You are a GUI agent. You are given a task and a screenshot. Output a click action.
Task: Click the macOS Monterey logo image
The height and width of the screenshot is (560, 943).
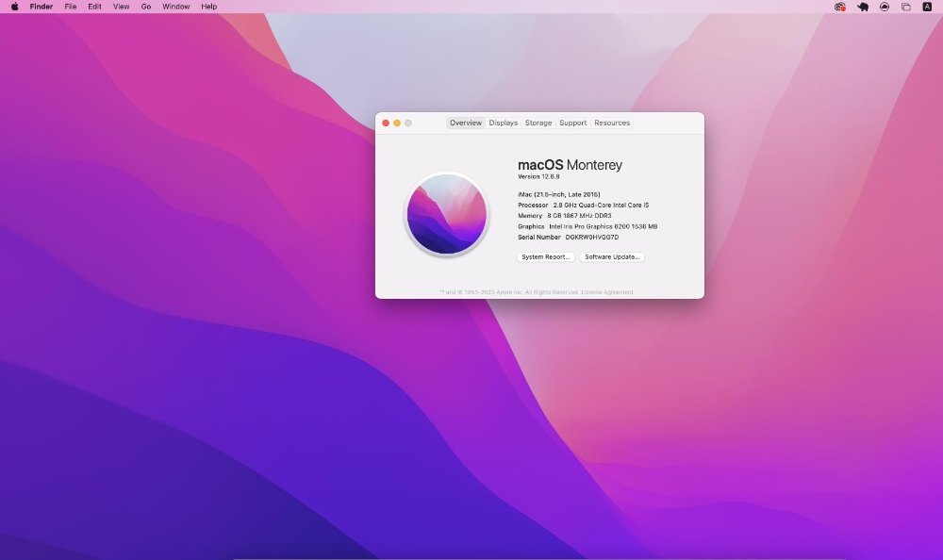point(446,213)
